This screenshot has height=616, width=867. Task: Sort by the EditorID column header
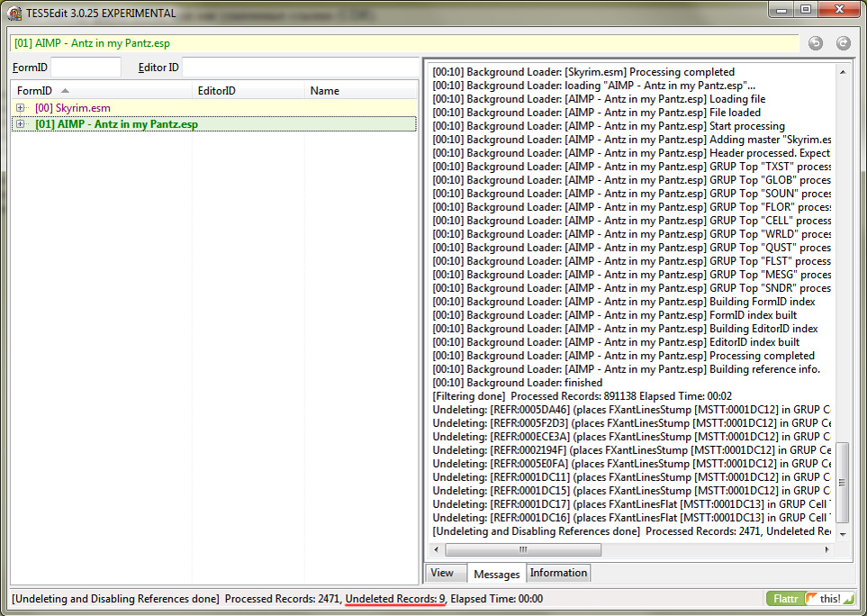click(248, 91)
